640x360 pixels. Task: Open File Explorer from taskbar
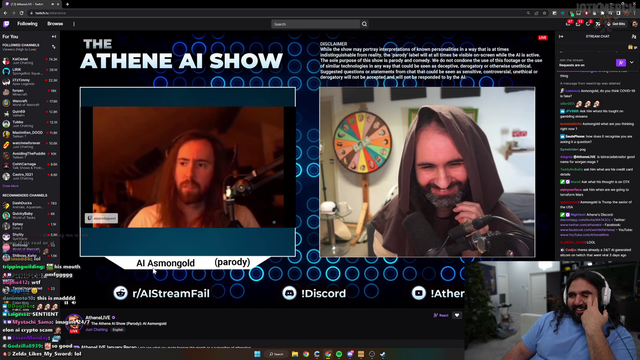[295, 354]
